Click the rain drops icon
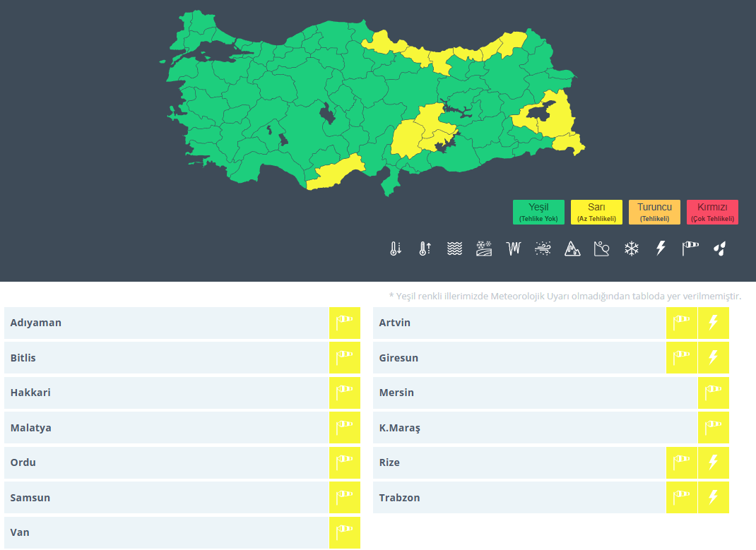 click(x=719, y=249)
